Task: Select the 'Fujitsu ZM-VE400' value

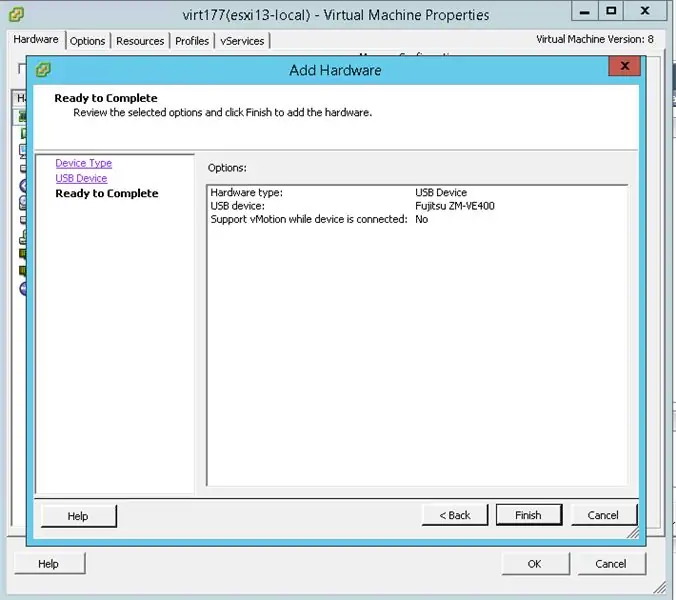Action: [455, 206]
